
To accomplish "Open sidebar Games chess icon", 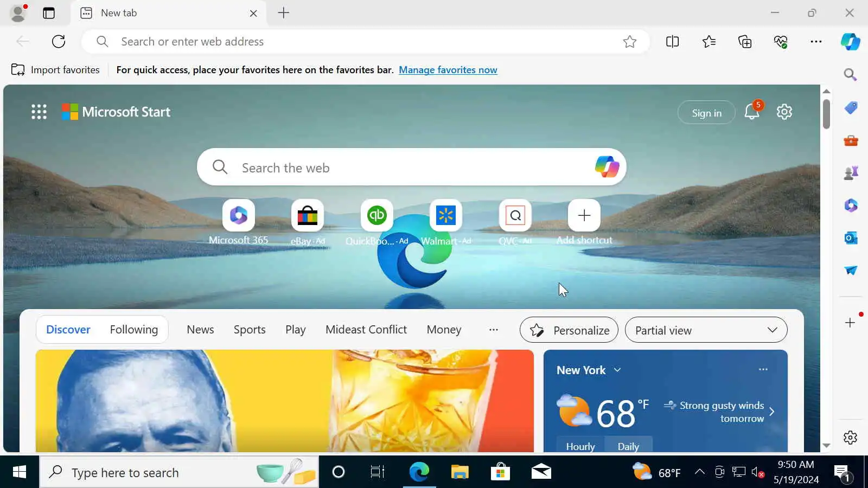I will tap(851, 173).
